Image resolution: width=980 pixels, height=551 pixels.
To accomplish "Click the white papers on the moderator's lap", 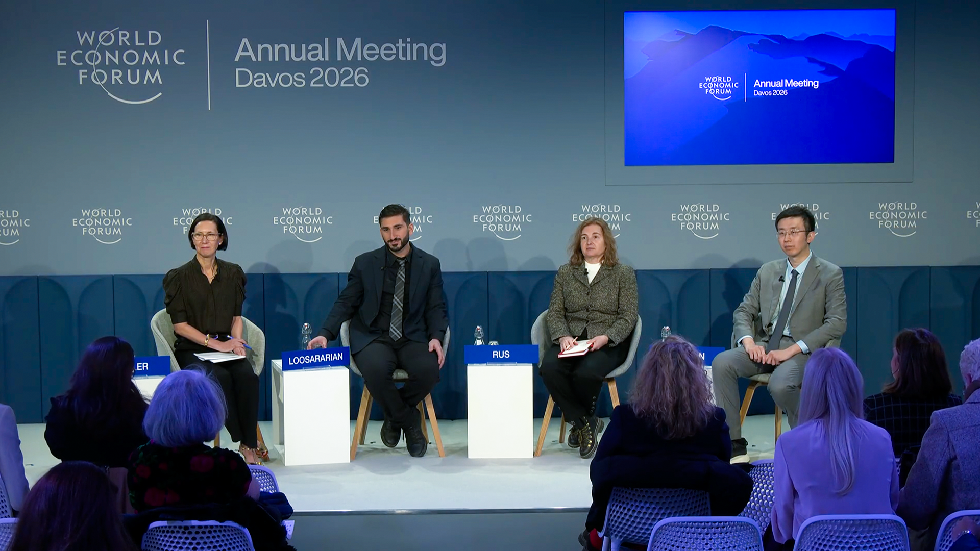I will (219, 357).
